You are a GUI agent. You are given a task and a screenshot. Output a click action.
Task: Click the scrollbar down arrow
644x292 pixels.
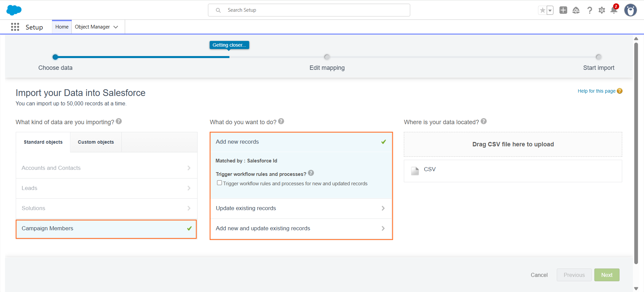pos(636,288)
